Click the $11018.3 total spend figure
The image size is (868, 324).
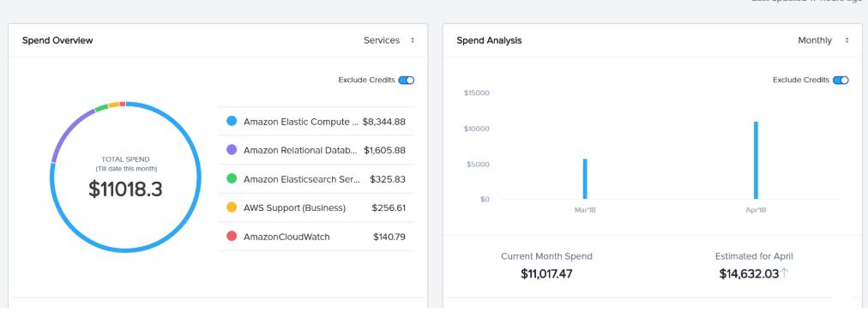[x=125, y=189]
